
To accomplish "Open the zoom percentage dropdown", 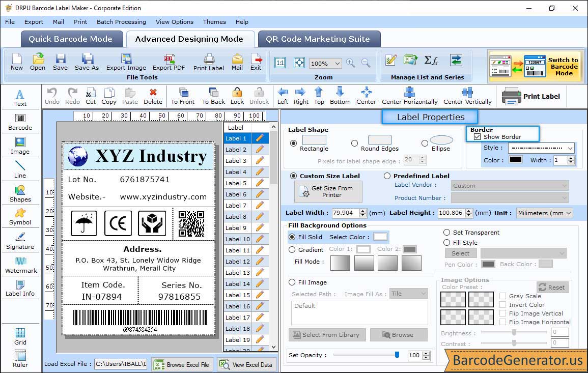I will coord(337,63).
